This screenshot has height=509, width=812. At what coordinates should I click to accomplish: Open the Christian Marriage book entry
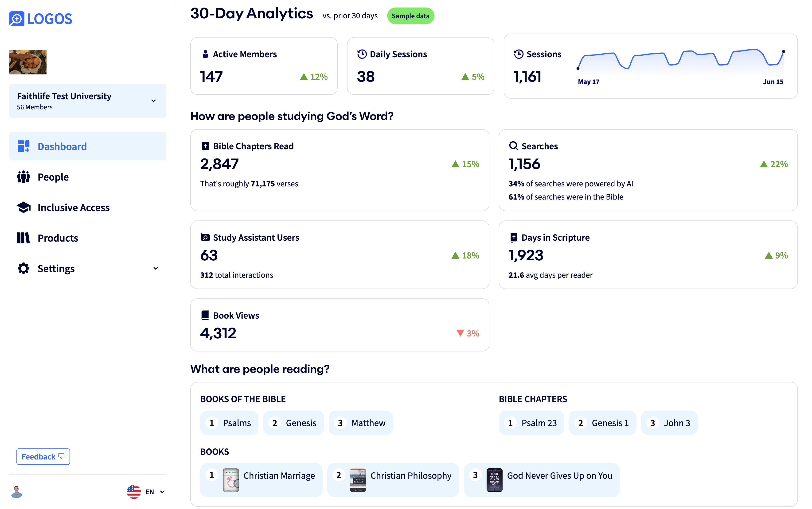[x=261, y=480]
